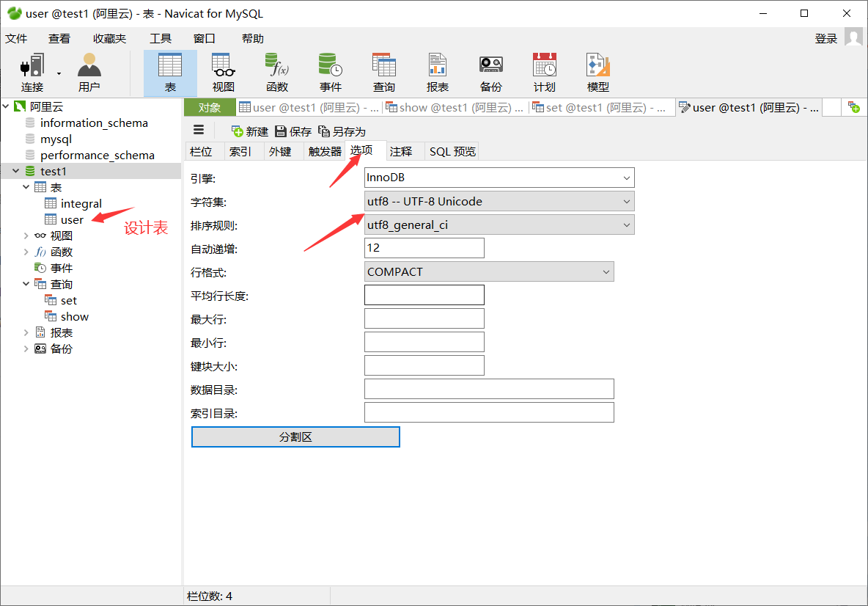Screen dimensions: 868x606
Task: Open the 函数 (Function) toolbar icon
Action: point(277,73)
